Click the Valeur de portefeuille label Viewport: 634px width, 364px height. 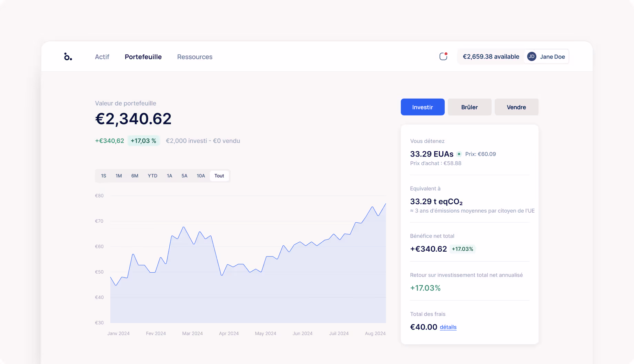[125, 103]
